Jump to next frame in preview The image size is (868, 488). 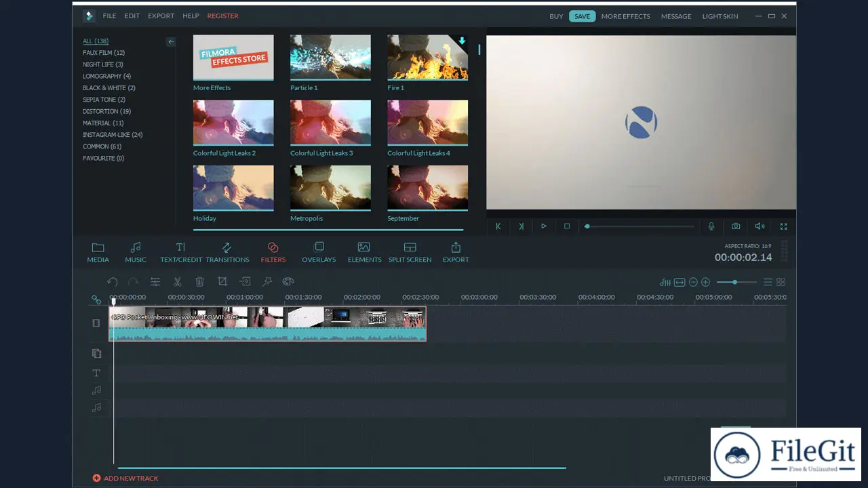(x=521, y=226)
